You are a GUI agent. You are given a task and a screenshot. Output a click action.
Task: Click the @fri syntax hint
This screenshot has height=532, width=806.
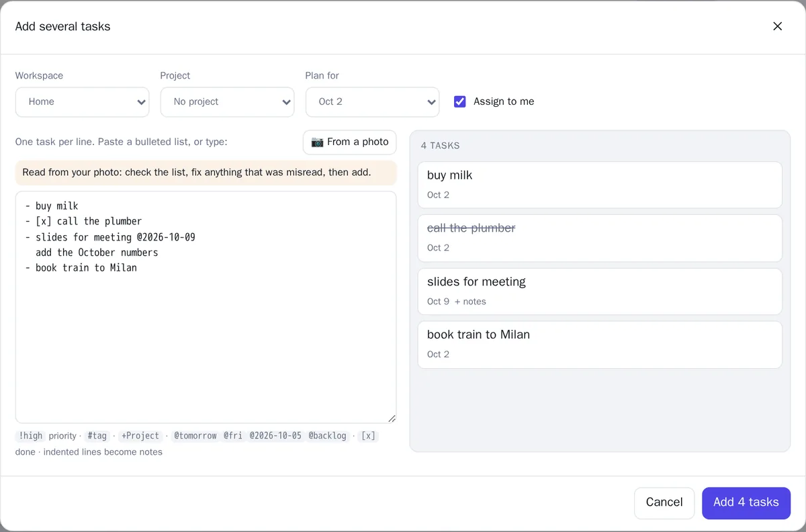tap(233, 436)
